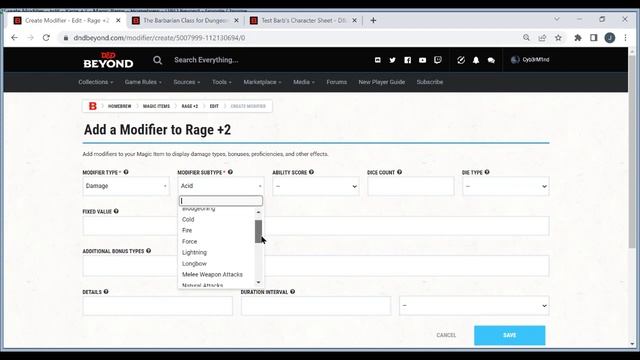Click the Ability Score help icon

[x=311, y=172]
